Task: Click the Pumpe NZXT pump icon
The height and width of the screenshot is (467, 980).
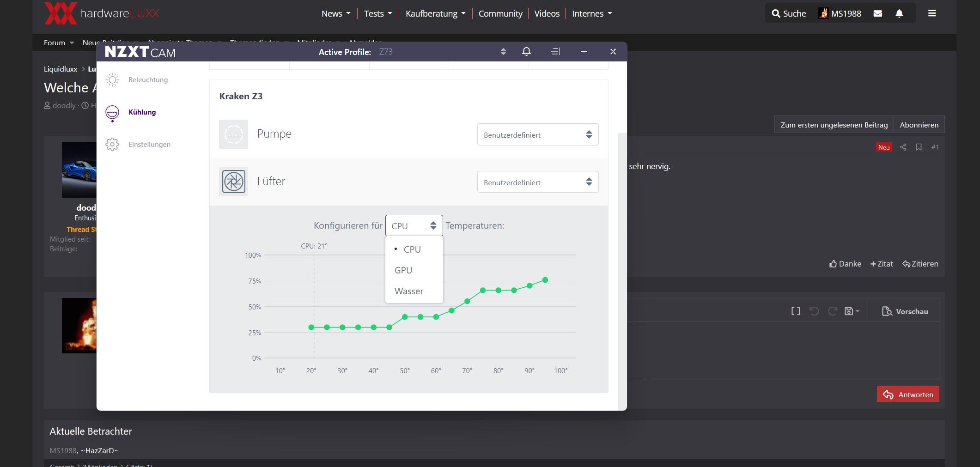Action: pos(233,134)
